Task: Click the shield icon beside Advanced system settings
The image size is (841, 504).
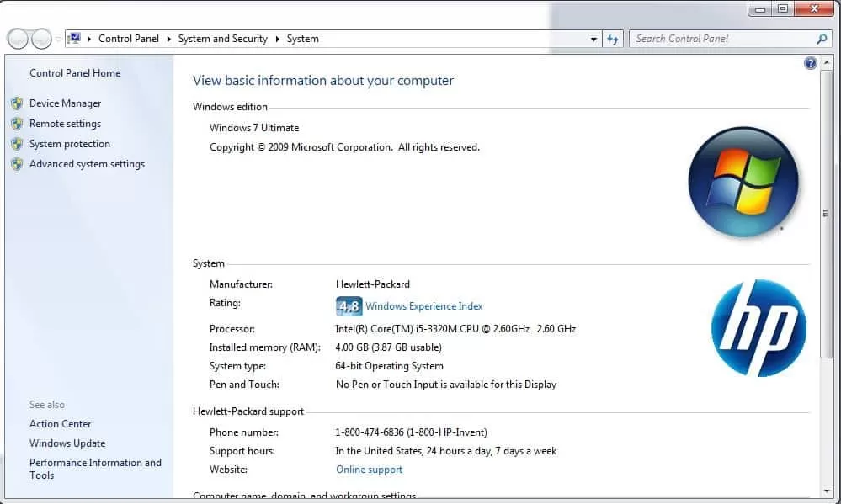Action: coord(17,164)
